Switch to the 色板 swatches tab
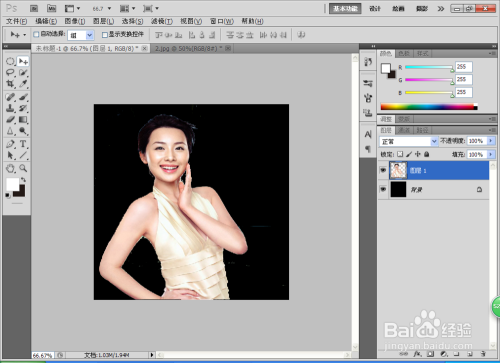500x363 pixels. pos(404,53)
